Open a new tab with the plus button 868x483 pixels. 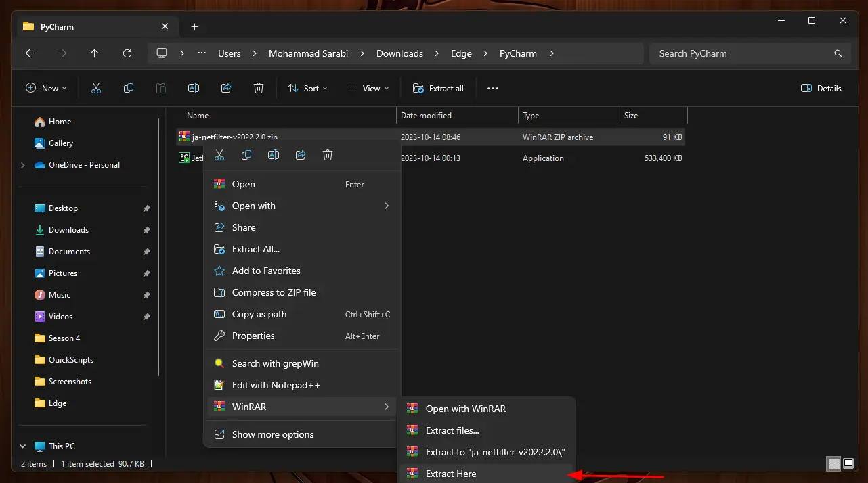tap(195, 27)
